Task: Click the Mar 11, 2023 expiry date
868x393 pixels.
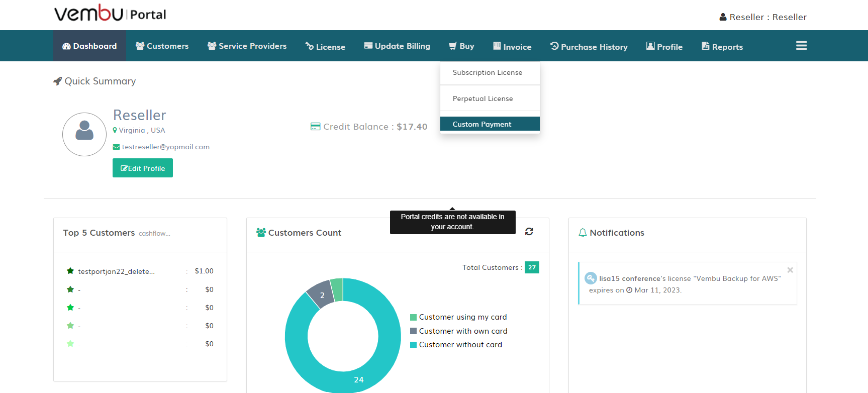Action: [658, 290]
